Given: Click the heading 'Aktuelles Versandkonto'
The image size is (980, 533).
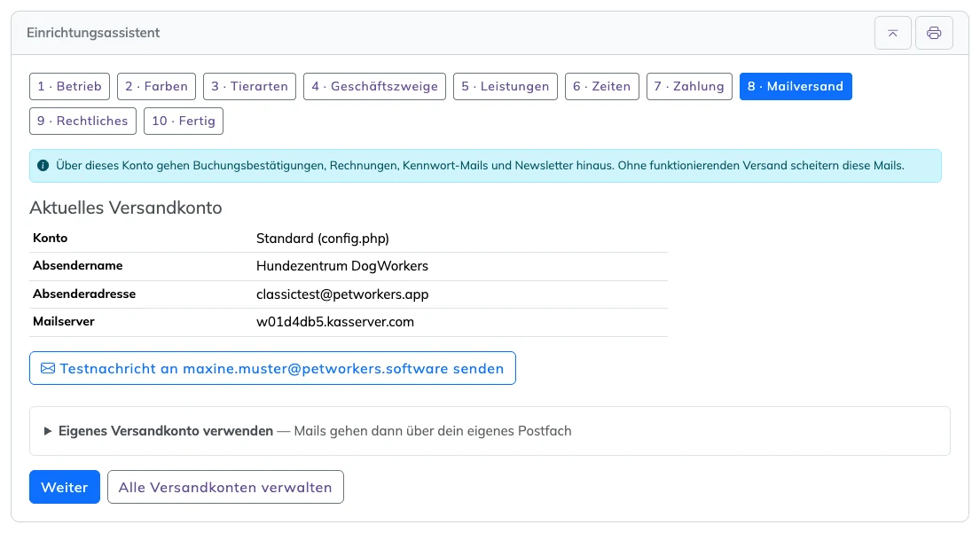Looking at the screenshot, I should (x=126, y=208).
